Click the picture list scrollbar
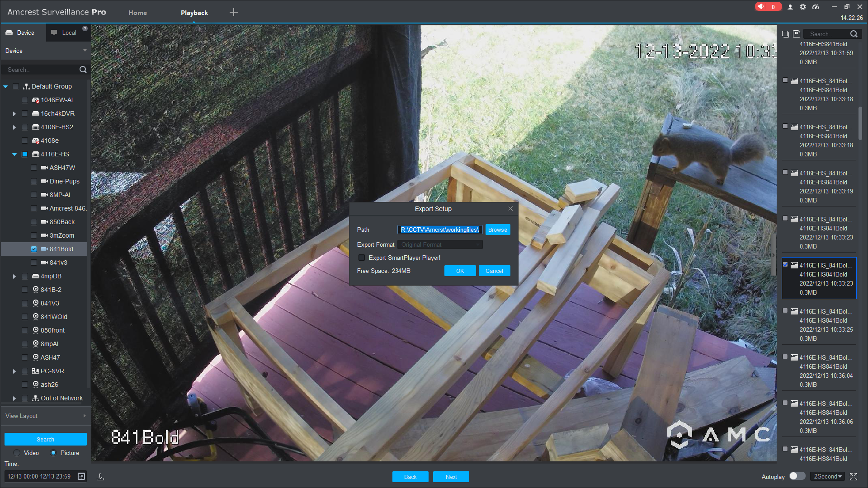Image resolution: width=868 pixels, height=488 pixels. (860, 123)
